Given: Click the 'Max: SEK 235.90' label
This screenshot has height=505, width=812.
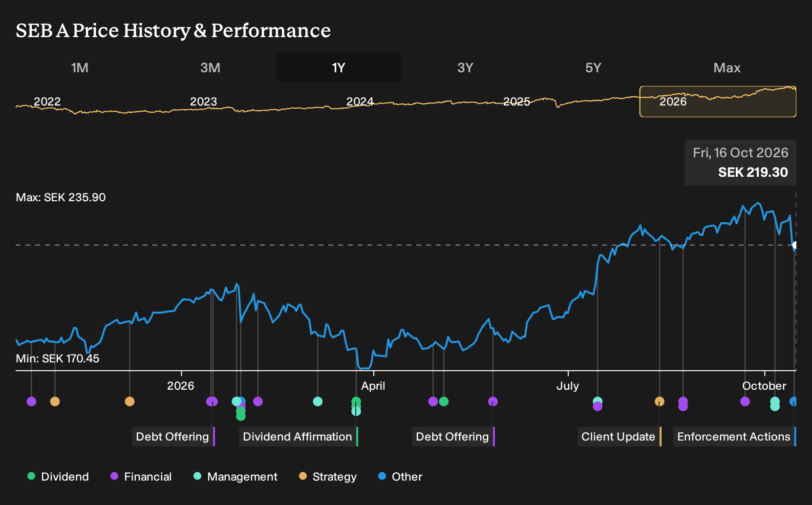Looking at the screenshot, I should tap(61, 197).
